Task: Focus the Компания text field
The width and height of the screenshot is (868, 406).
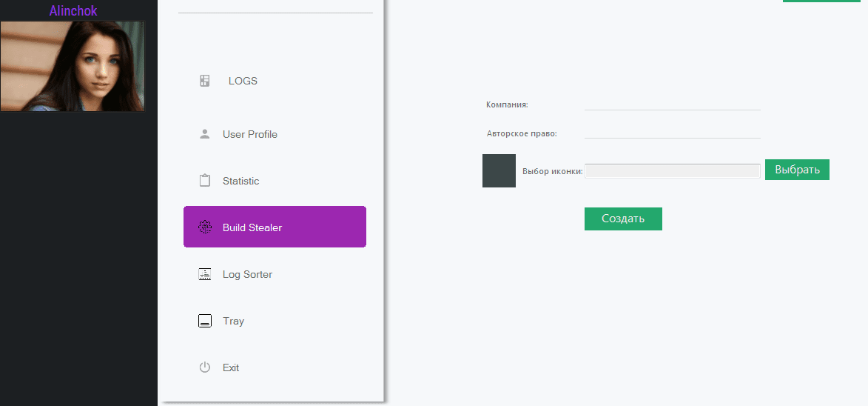Action: tap(672, 103)
